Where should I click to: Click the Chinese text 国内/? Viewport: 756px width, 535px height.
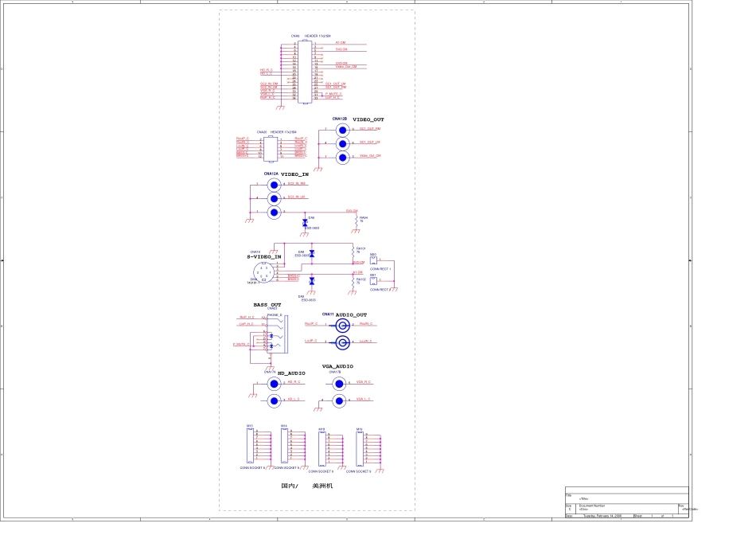290,486
